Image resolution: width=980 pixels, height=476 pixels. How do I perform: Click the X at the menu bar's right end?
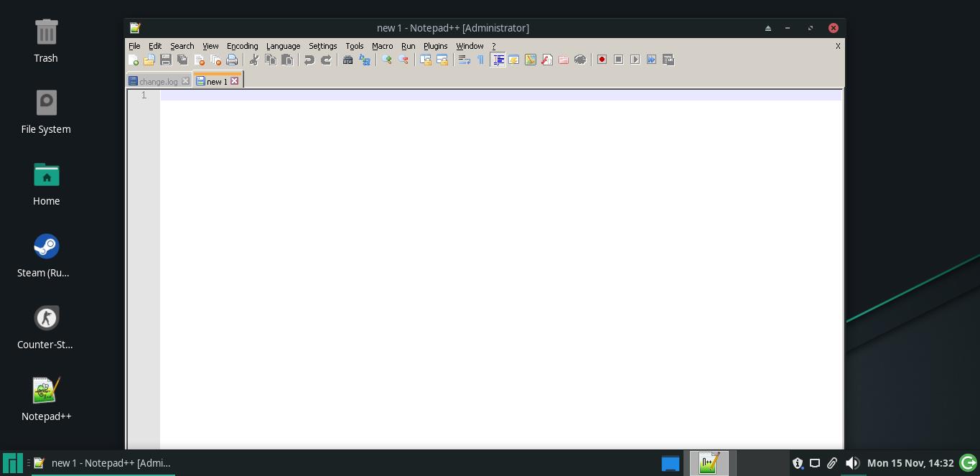[838, 46]
